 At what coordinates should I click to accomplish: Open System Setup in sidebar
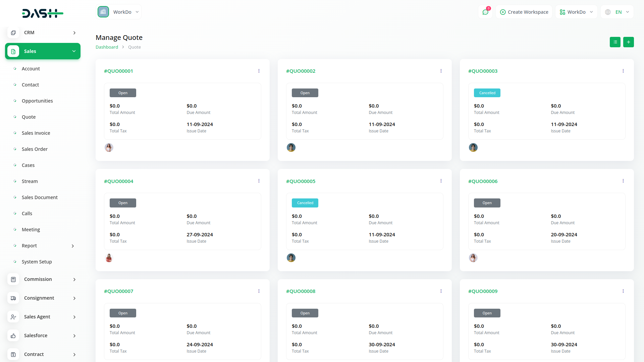(37, 262)
